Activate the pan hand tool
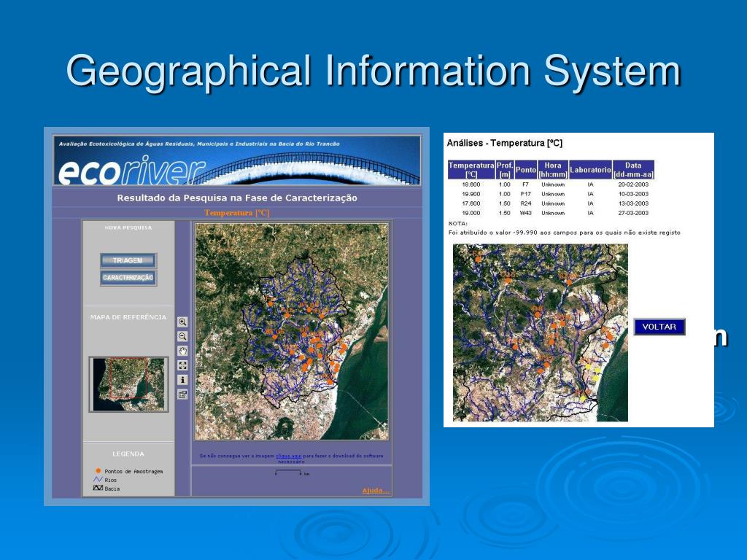 [x=182, y=351]
